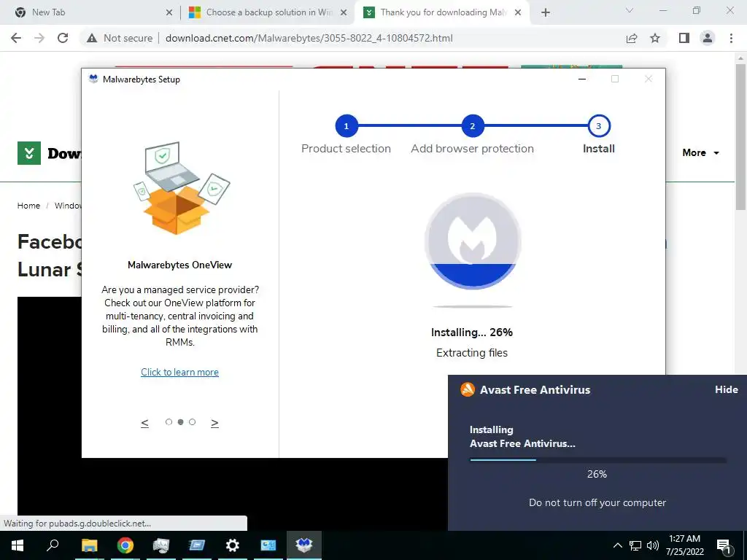The height and width of the screenshot is (560, 747).
Task: Click the browser forward arrow
Action: pyautogui.click(x=39, y=38)
